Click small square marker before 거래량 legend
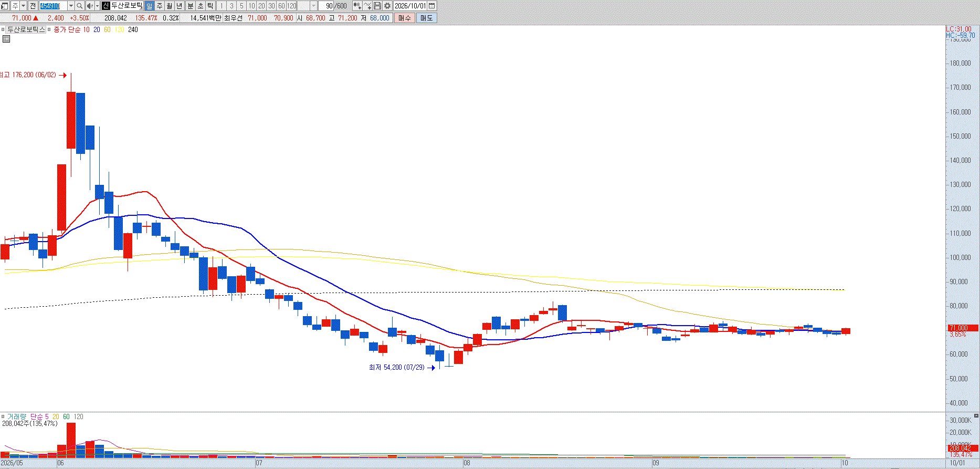The width and height of the screenshot is (980, 469). 3,416
